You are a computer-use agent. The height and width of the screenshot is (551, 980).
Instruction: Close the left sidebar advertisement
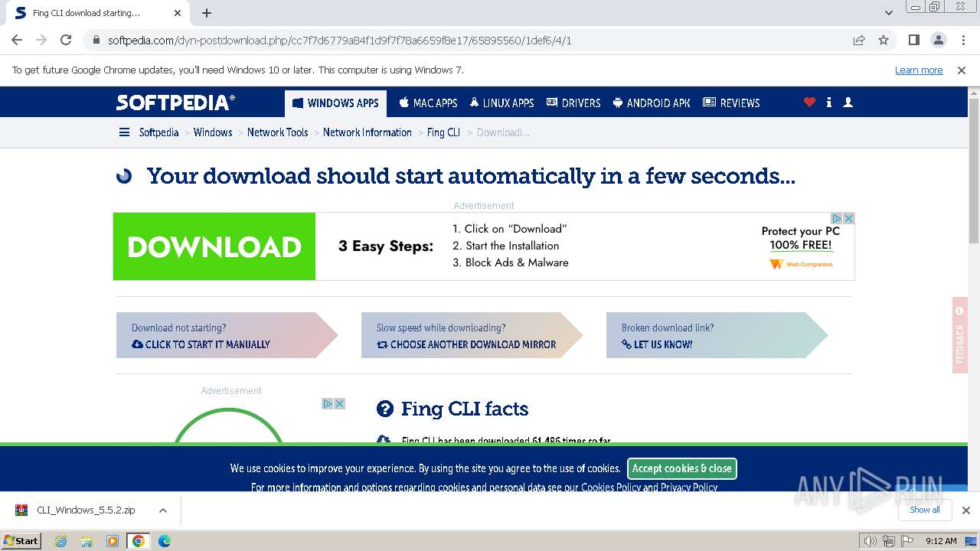click(x=339, y=403)
